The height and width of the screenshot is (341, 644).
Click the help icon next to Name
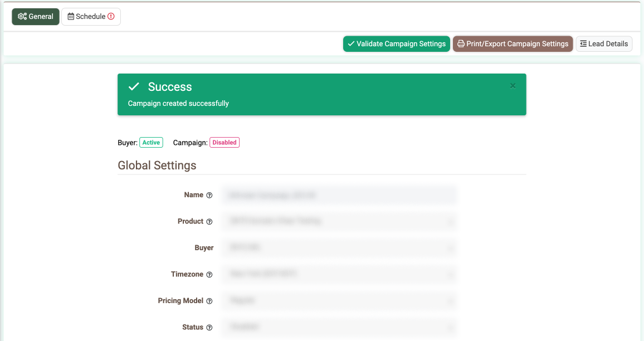[209, 196]
